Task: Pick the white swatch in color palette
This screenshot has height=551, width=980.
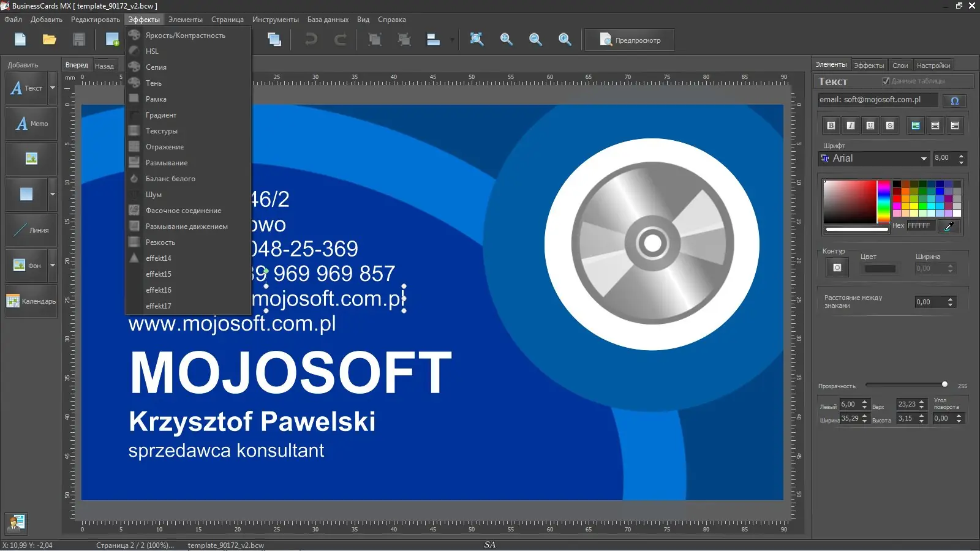Action: (957, 214)
